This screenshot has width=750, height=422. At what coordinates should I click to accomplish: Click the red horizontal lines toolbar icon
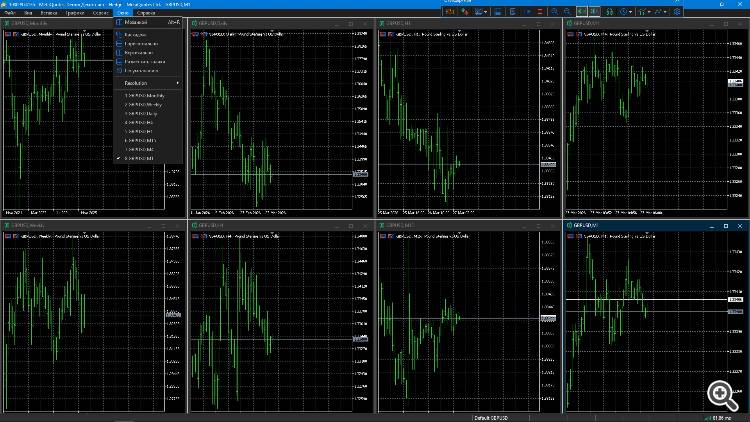coord(540,11)
